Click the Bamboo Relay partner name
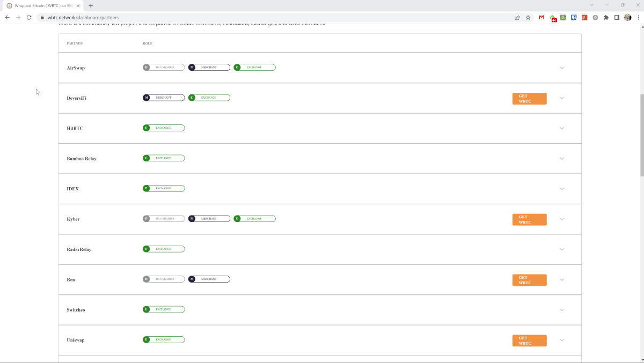 82,159
